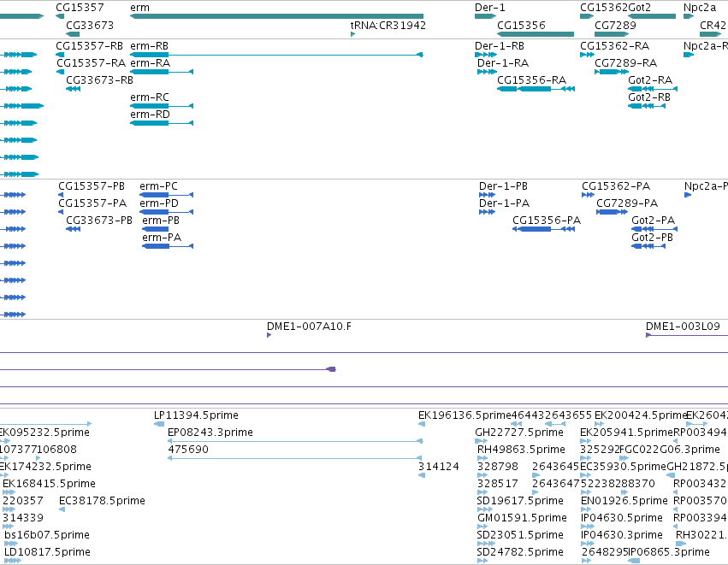Viewport: 728px width, 565px height.
Task: Click EST label 328517
Action: [x=497, y=484]
